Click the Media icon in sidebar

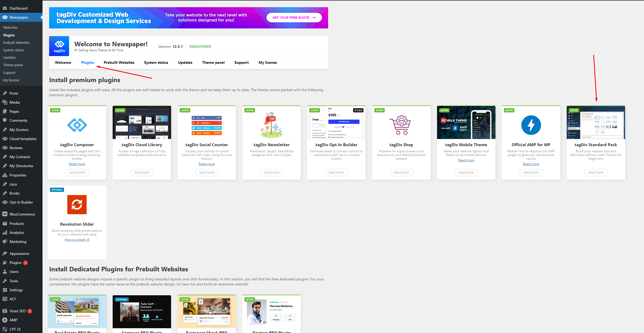pyautogui.click(x=5, y=102)
